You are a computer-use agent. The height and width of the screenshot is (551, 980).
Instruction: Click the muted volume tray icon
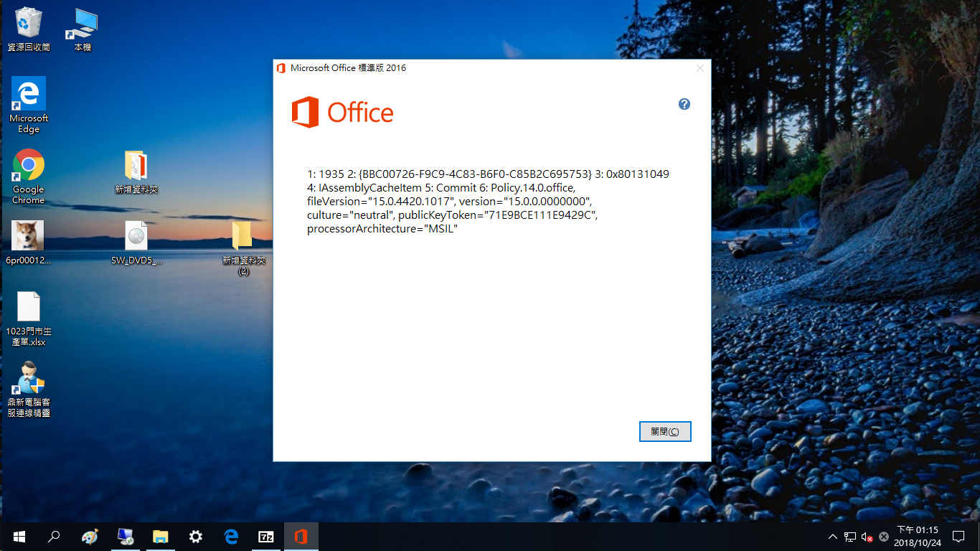(x=867, y=537)
